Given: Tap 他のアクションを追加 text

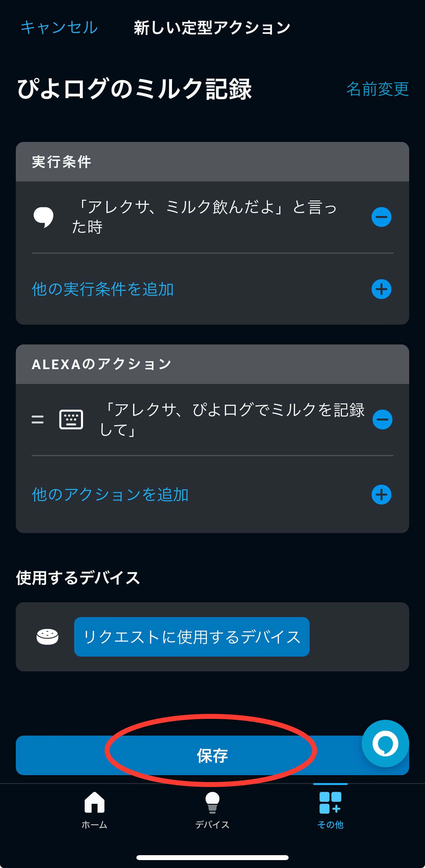Looking at the screenshot, I should [110, 495].
